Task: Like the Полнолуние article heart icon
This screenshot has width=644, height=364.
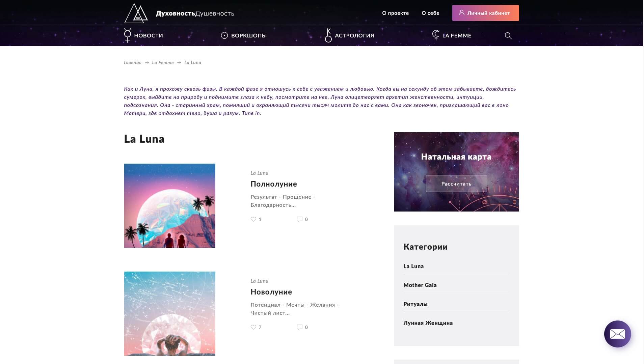Action: (253, 219)
